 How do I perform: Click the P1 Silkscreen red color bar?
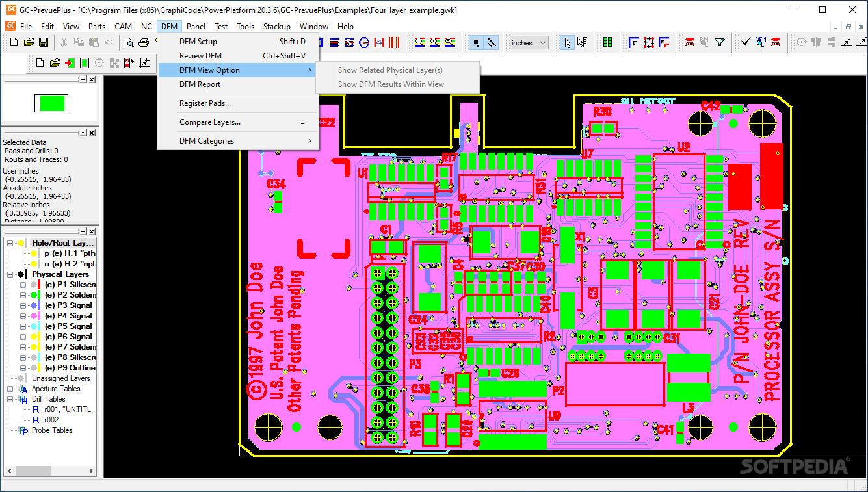[x=40, y=285]
